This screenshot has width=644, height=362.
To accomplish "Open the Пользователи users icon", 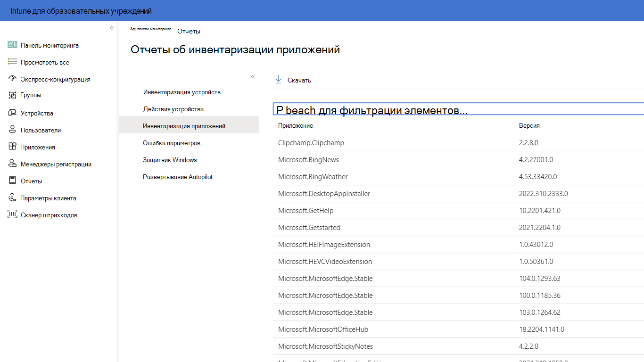I will click(x=13, y=130).
